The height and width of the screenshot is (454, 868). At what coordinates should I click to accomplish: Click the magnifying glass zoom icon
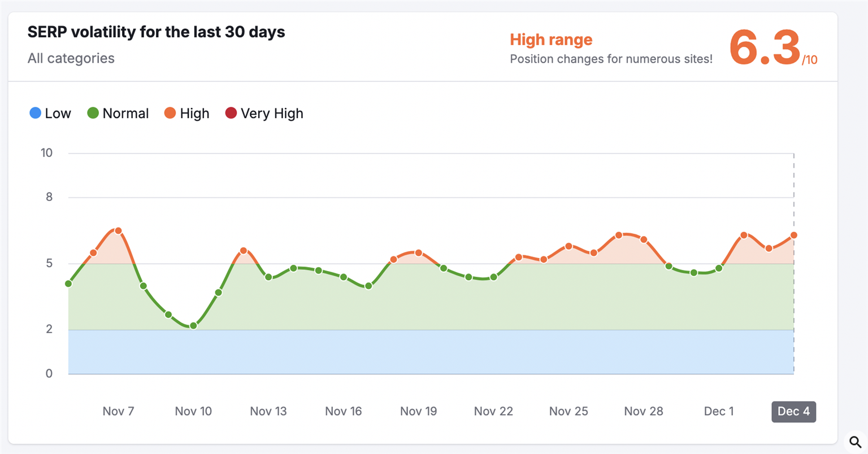click(x=856, y=442)
